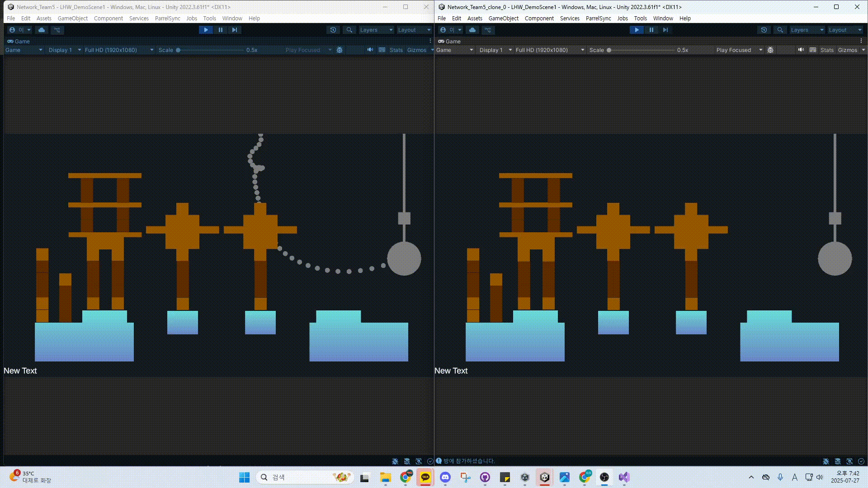Open KakaoTalk from the taskbar

(x=425, y=477)
